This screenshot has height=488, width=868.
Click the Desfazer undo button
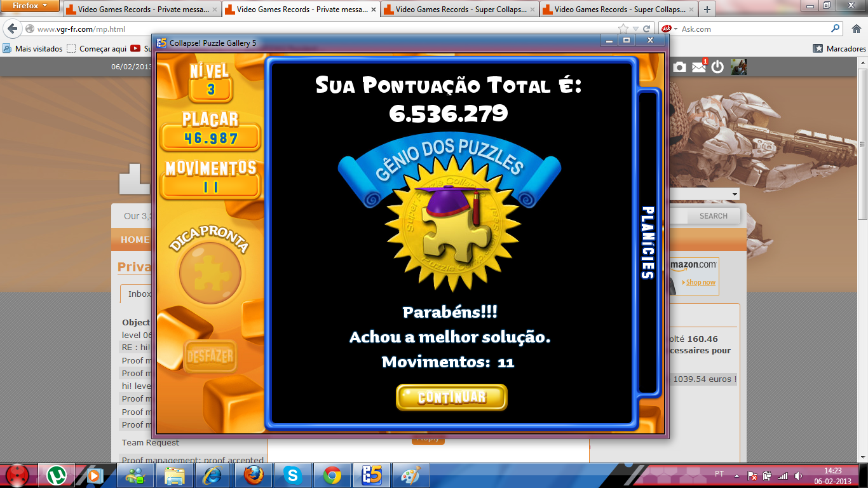pos(210,357)
